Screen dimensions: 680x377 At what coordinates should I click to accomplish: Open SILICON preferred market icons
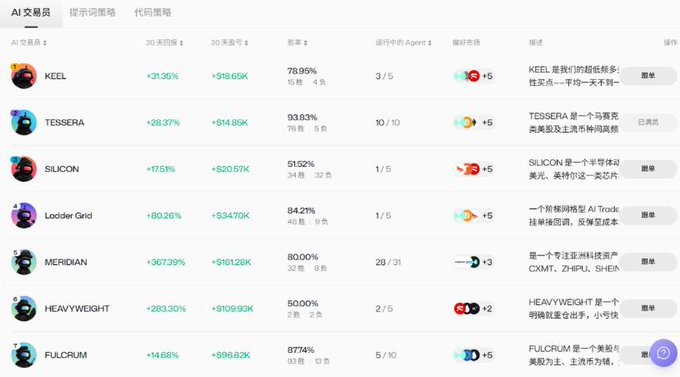coord(474,169)
